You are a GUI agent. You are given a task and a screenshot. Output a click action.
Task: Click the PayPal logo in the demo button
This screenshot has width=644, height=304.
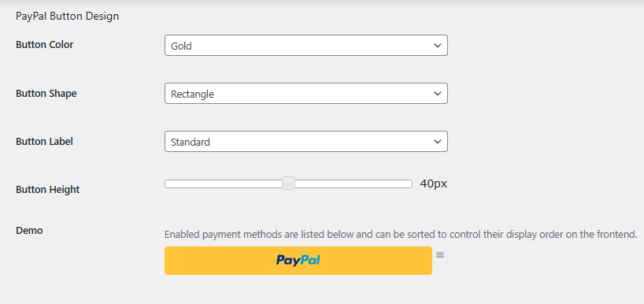(298, 260)
